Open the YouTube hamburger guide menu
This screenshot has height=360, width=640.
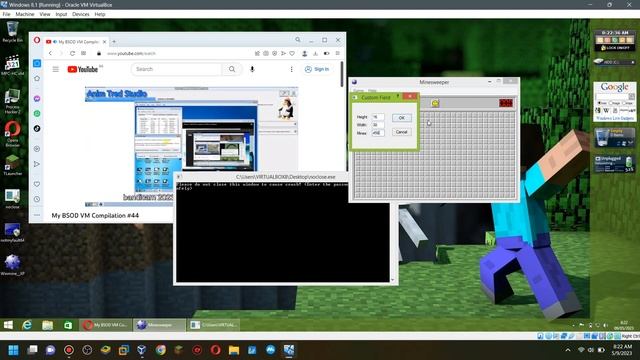[x=56, y=69]
